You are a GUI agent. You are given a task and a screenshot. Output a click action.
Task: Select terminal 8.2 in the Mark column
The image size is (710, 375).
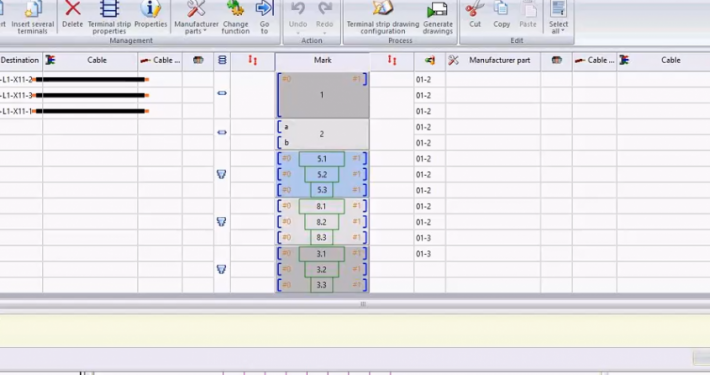[321, 222]
